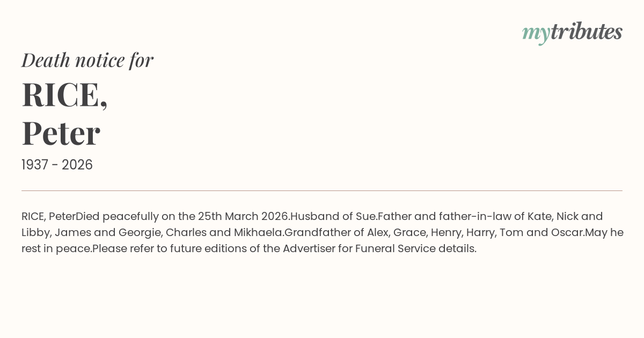This screenshot has width=644, height=338.
Task: Click the "1937 - 2026" years line
Action: click(x=57, y=165)
